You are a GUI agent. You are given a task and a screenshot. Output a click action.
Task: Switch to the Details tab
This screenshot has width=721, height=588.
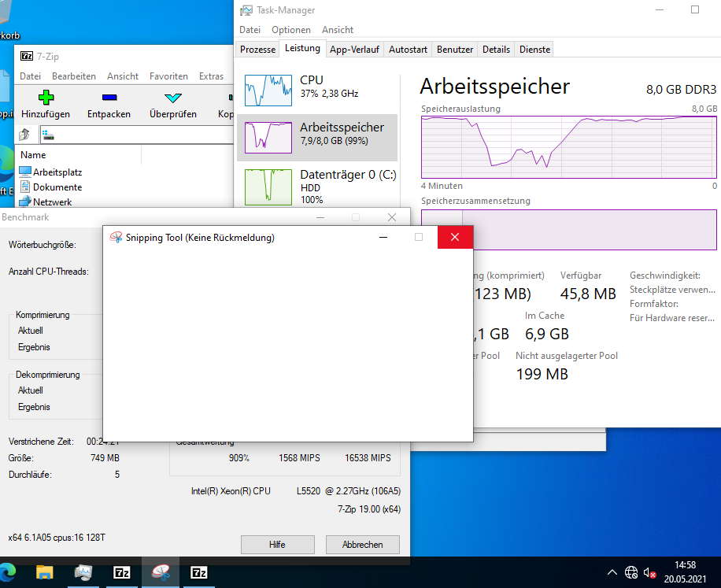(496, 49)
